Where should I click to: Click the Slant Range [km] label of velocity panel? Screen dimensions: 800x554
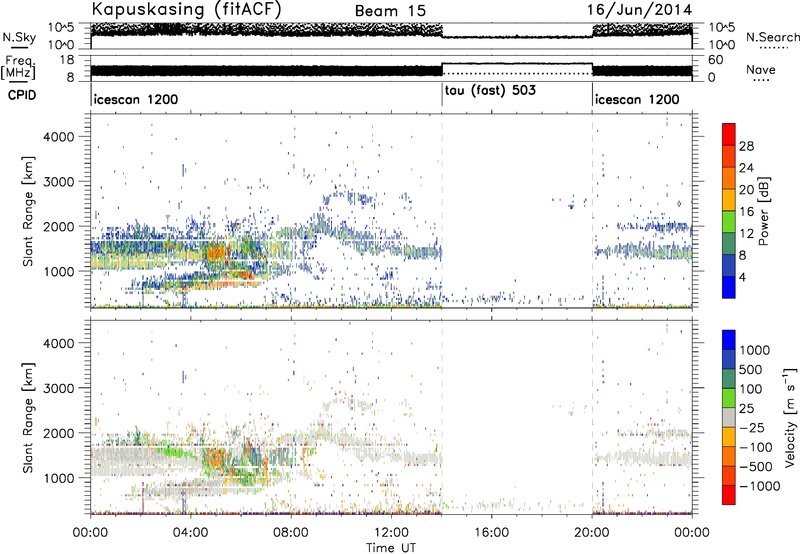(28, 417)
